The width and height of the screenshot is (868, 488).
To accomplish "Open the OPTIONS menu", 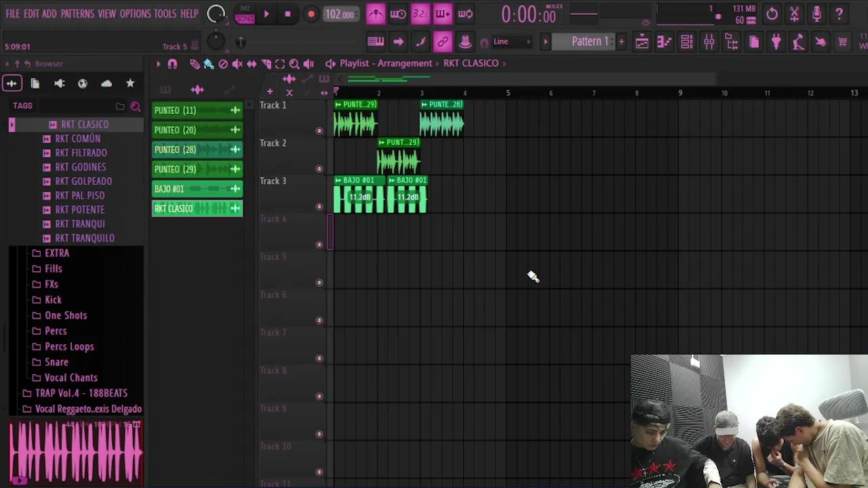I will pos(136,14).
